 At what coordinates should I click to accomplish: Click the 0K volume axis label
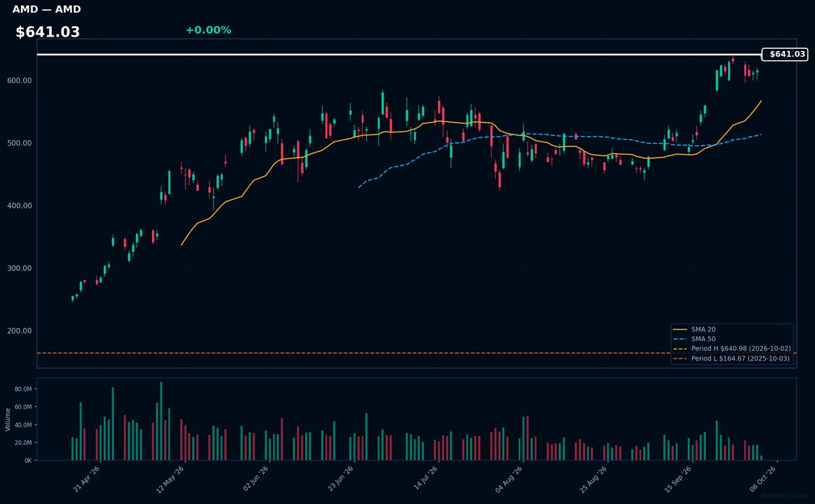pos(28,461)
